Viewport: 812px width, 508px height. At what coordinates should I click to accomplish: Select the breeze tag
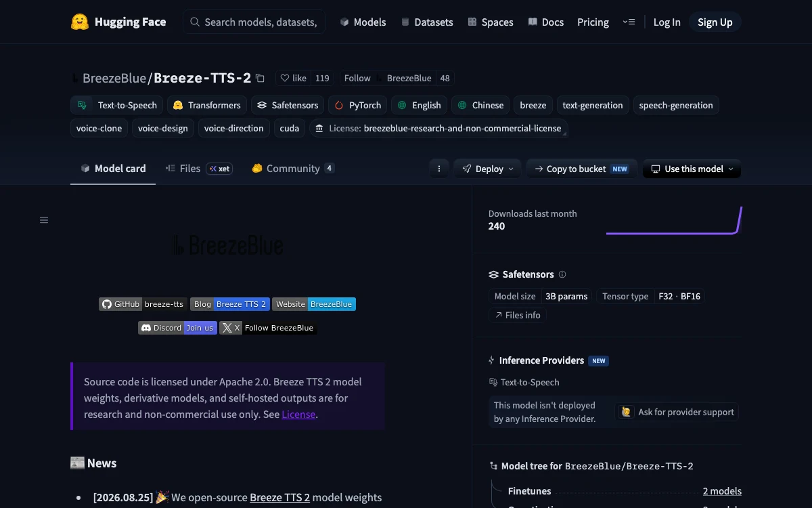coord(533,105)
